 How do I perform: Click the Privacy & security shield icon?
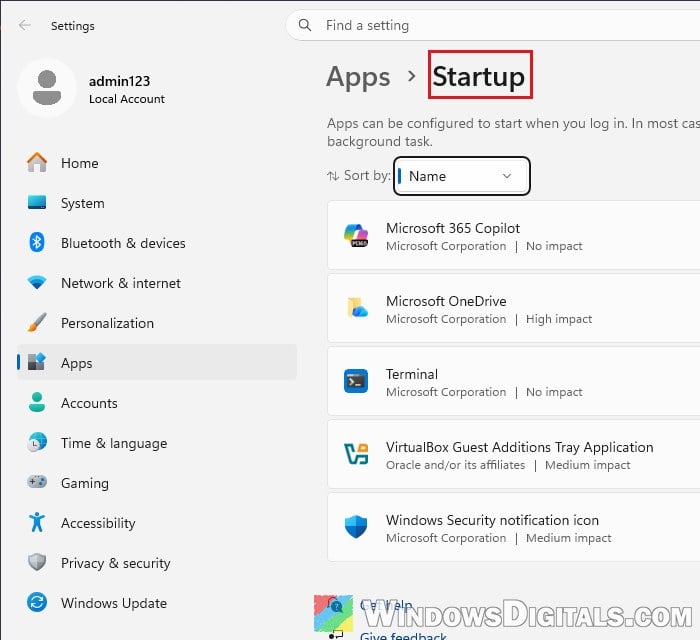tap(37, 562)
